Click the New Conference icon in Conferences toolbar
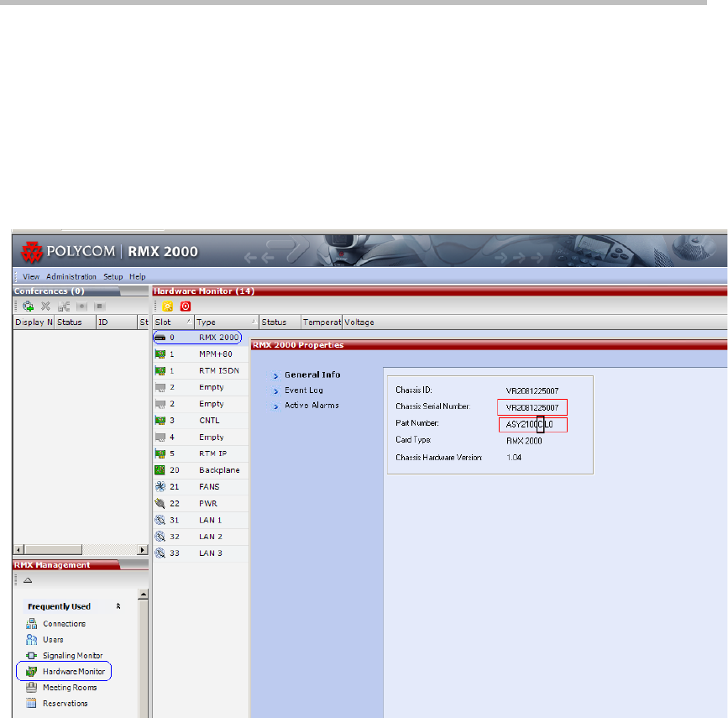The height and width of the screenshot is (718, 728). click(29, 307)
